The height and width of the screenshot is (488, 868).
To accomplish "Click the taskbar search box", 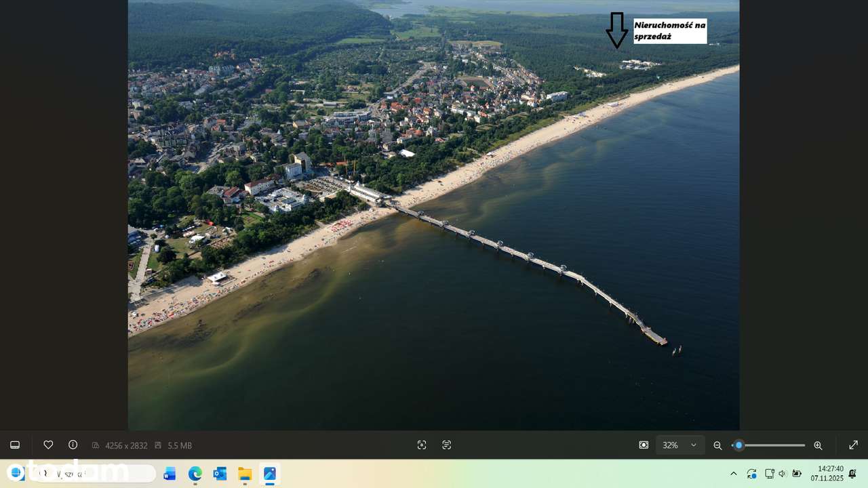I will coord(95,473).
